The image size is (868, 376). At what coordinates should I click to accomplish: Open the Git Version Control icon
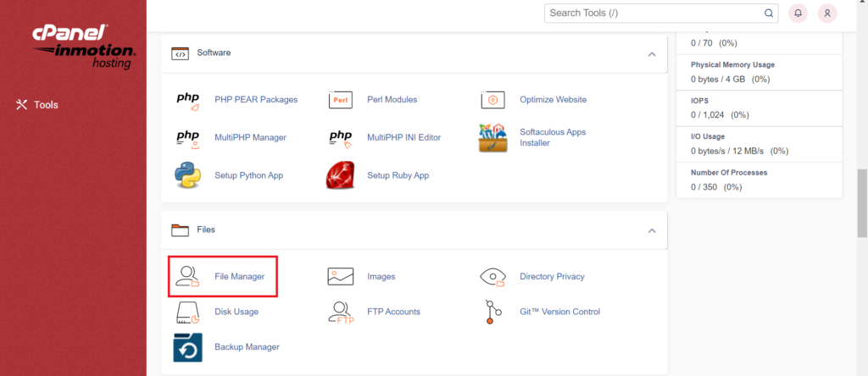click(x=492, y=312)
